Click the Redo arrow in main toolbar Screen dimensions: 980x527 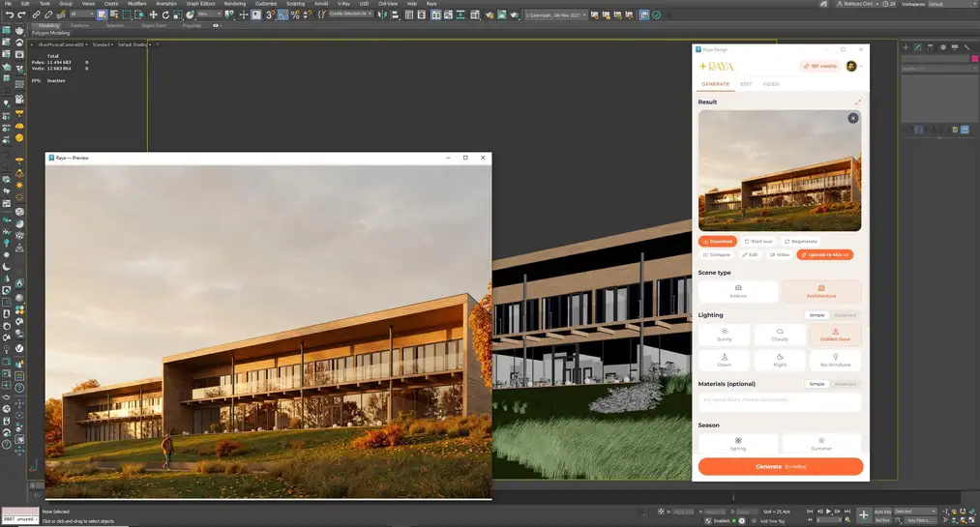22,15
